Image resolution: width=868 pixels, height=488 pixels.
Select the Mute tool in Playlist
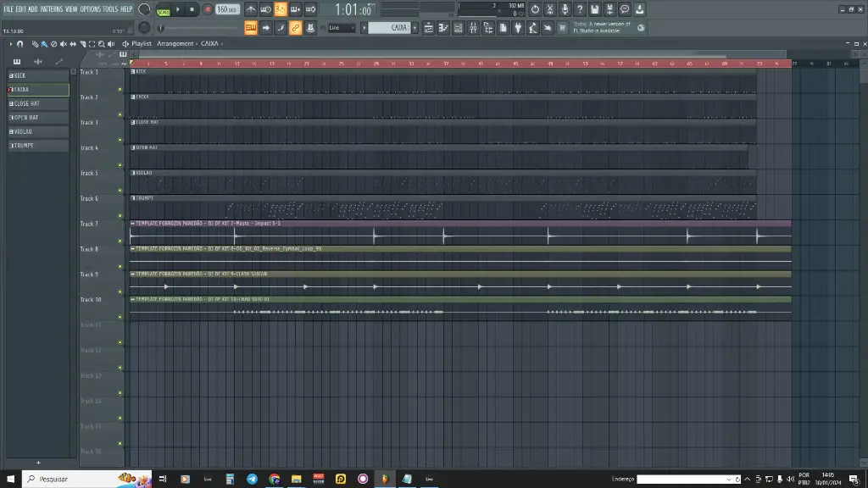63,44
